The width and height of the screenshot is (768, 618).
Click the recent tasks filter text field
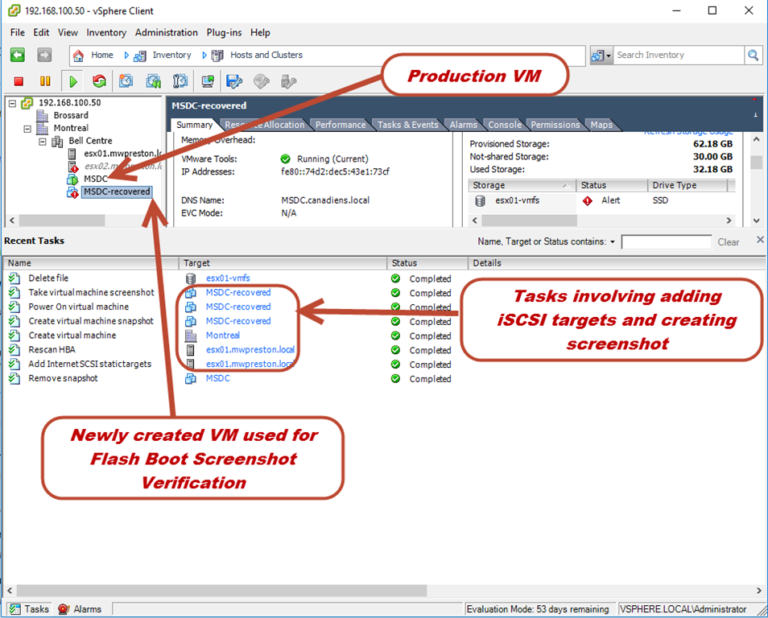666,242
